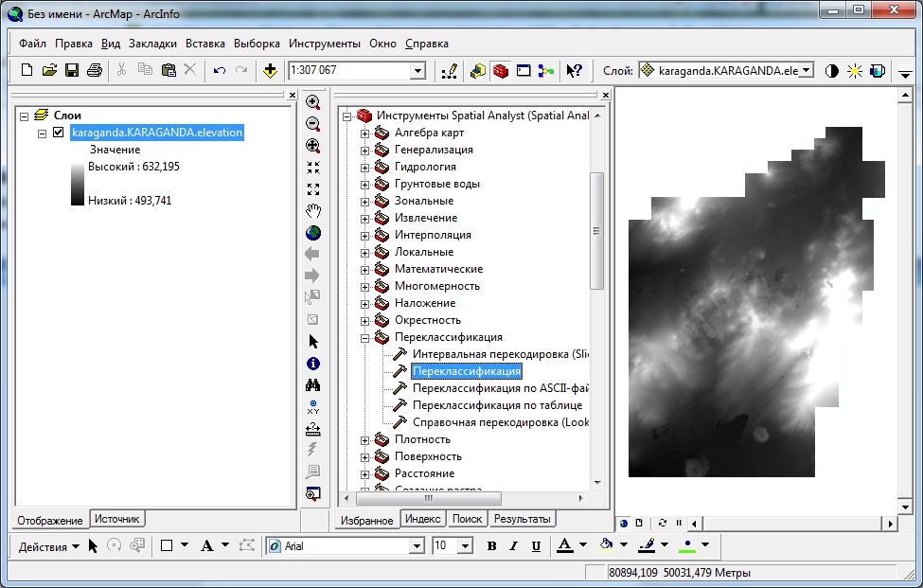Open a map file from folder icon
The width and height of the screenshot is (923, 588).
(x=49, y=70)
